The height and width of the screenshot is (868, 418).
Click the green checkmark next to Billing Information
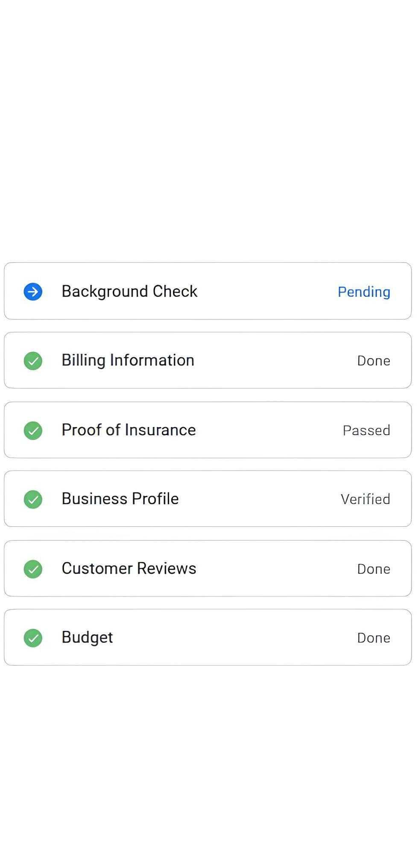33,361
